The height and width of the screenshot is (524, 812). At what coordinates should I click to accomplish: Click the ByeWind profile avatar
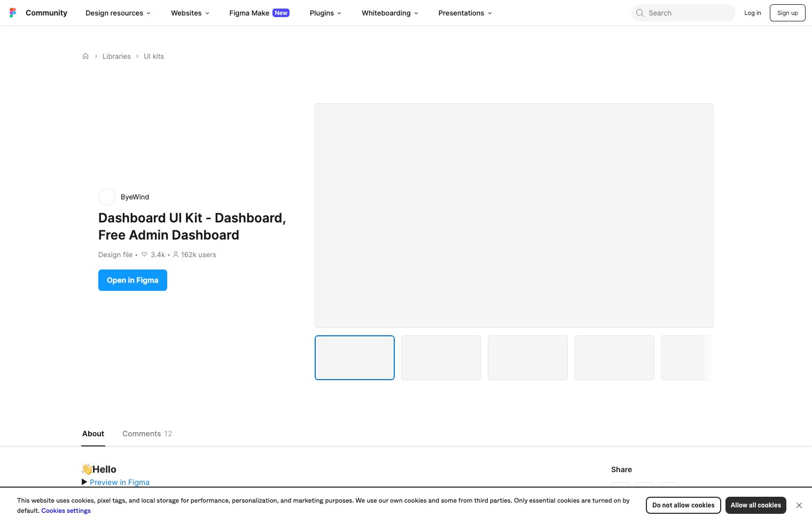[107, 197]
